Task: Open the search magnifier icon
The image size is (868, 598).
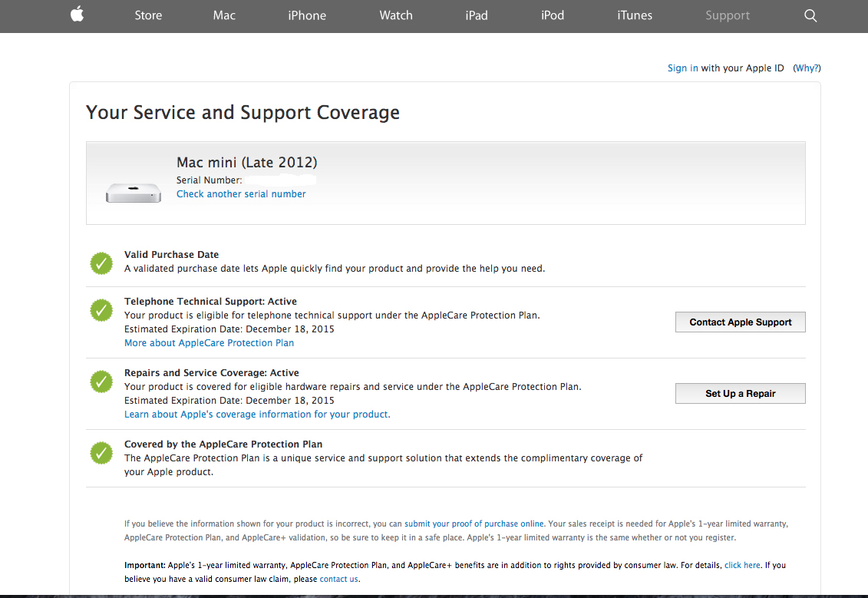Action: click(810, 15)
